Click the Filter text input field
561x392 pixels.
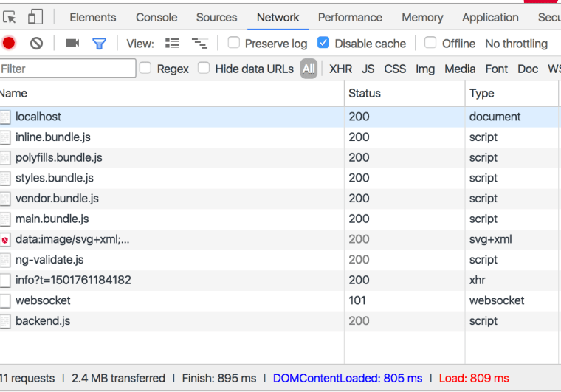[x=66, y=69]
